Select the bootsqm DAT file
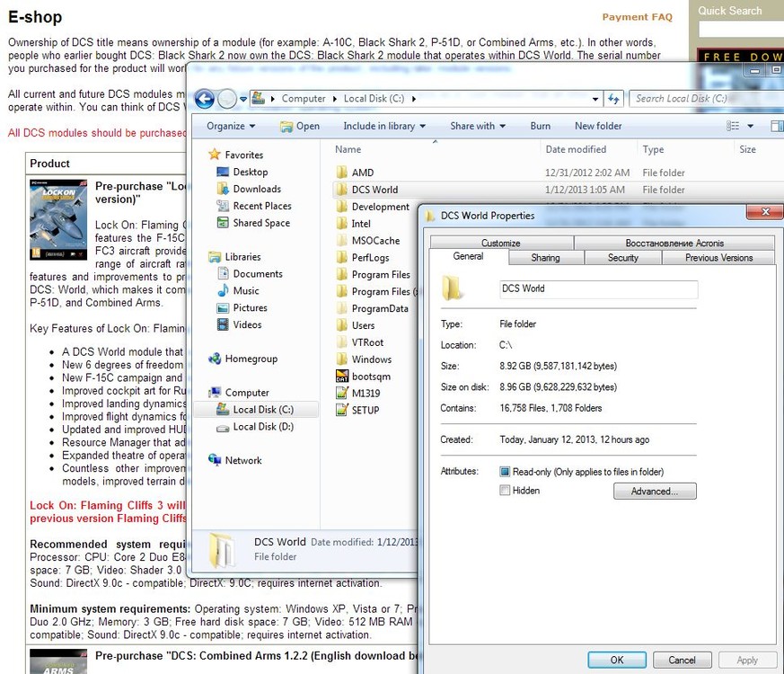 pos(364,377)
